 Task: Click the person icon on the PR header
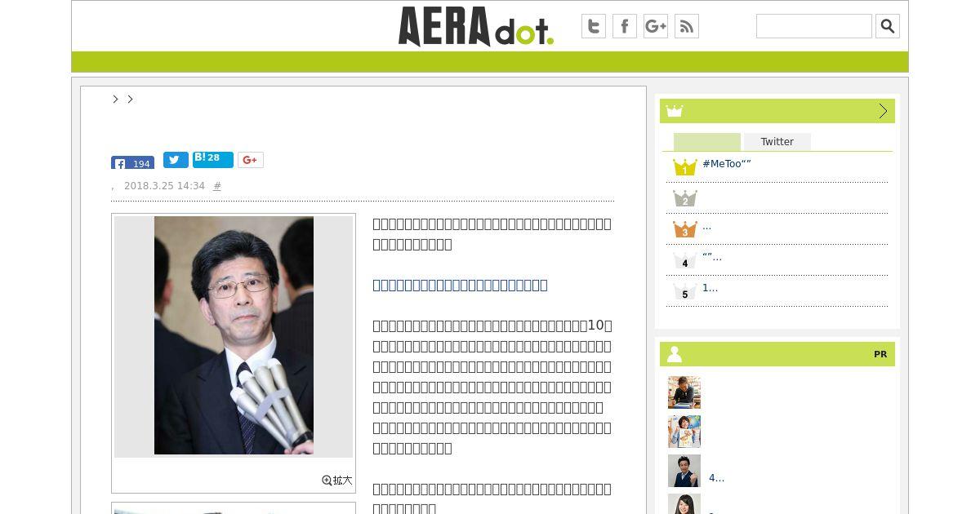tap(675, 354)
